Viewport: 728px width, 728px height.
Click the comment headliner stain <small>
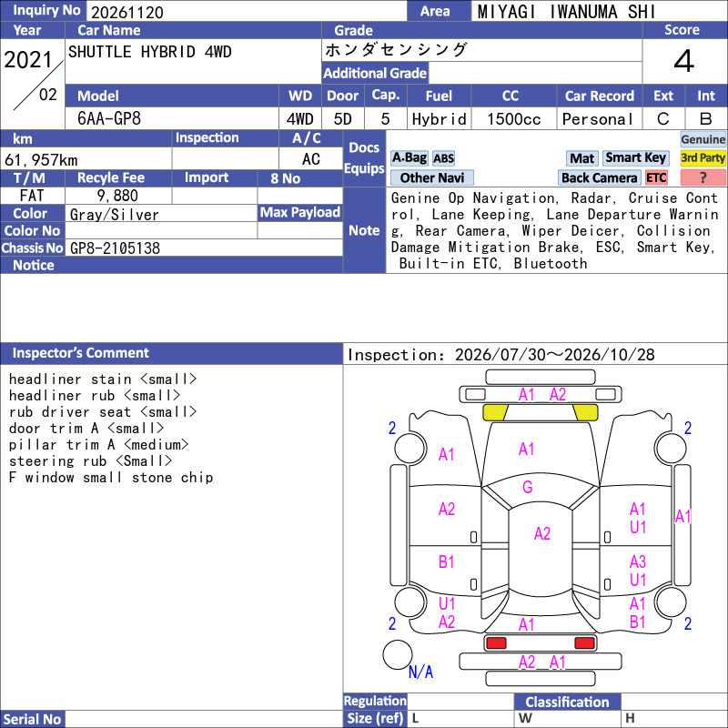click(x=103, y=379)
